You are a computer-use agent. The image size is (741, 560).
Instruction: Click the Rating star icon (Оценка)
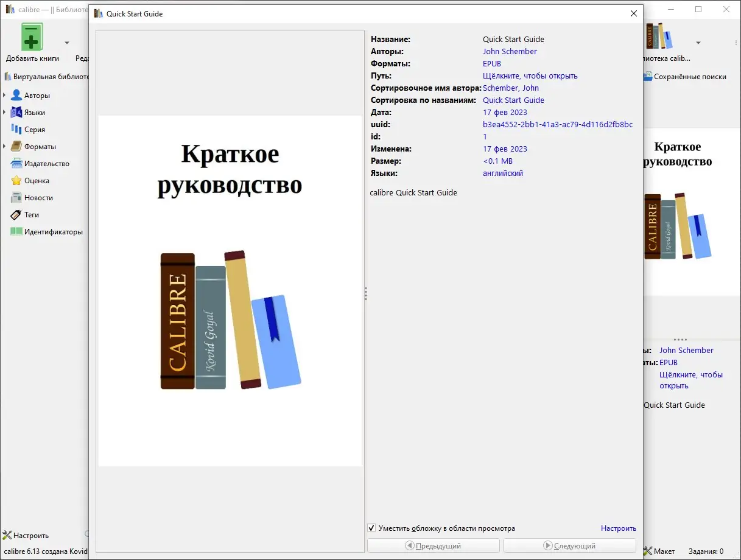16,181
